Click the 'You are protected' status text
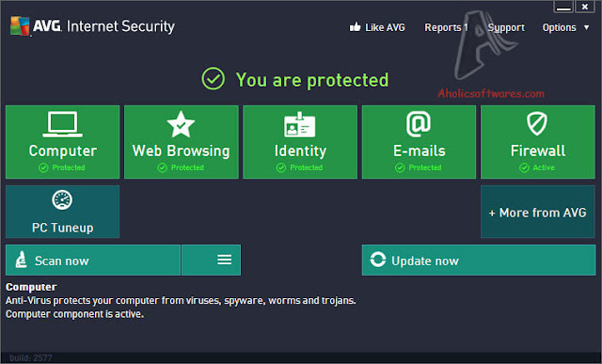Image resolution: width=602 pixels, height=364 pixels. coord(312,80)
